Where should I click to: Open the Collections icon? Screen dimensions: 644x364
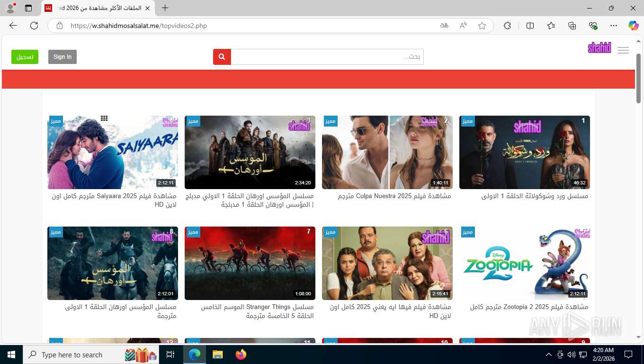click(x=572, y=26)
